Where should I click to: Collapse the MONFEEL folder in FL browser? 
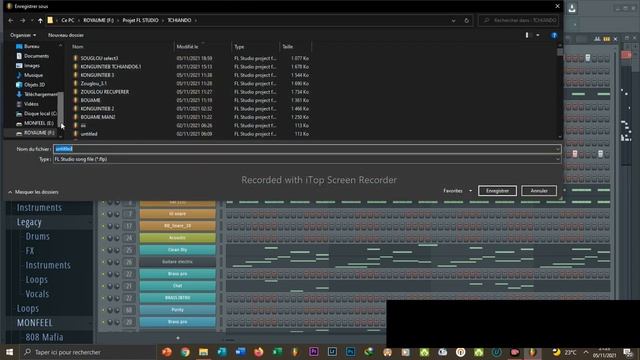(x=35, y=323)
